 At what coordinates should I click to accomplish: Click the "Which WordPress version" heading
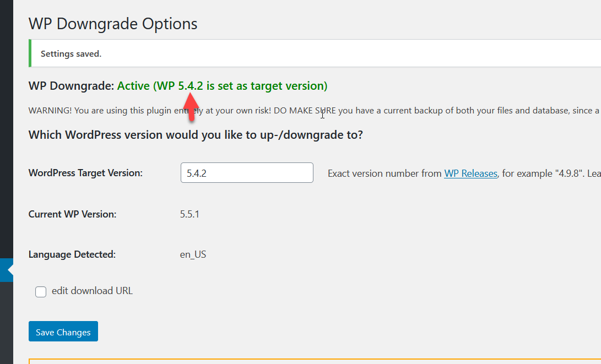[196, 135]
